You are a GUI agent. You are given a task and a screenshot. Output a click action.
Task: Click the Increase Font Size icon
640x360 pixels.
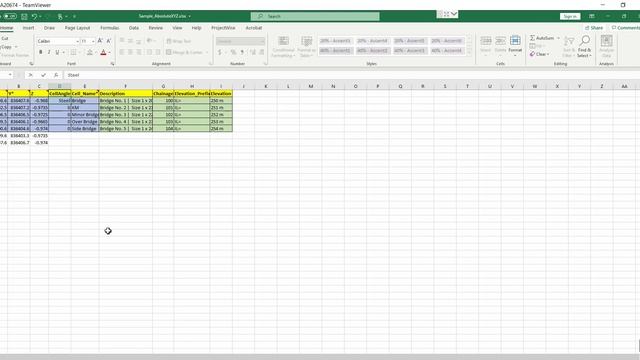(100, 41)
